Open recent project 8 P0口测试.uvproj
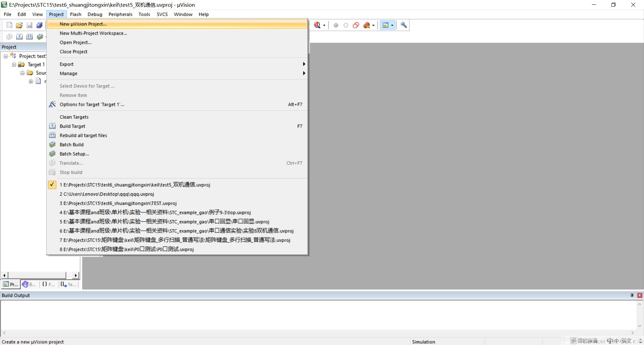This screenshot has width=644, height=345. click(x=177, y=249)
